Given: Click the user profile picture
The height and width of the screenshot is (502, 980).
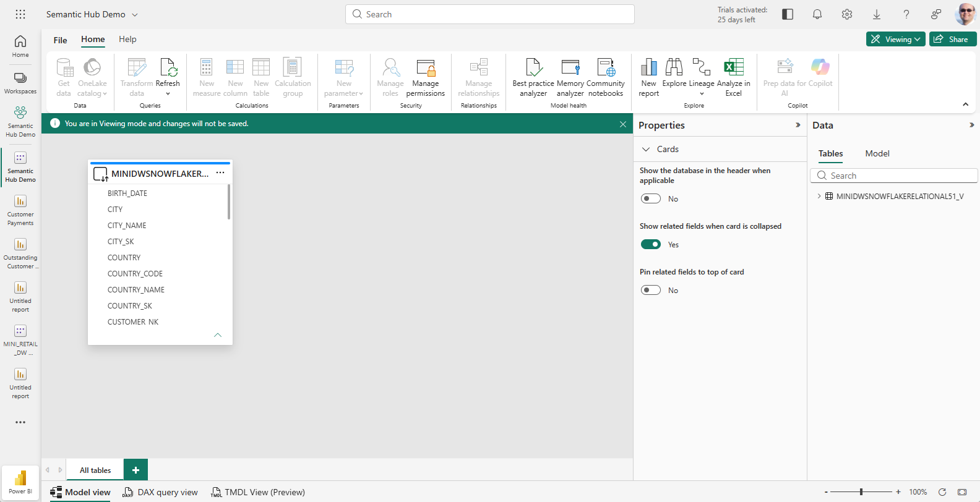Looking at the screenshot, I should [x=965, y=14].
